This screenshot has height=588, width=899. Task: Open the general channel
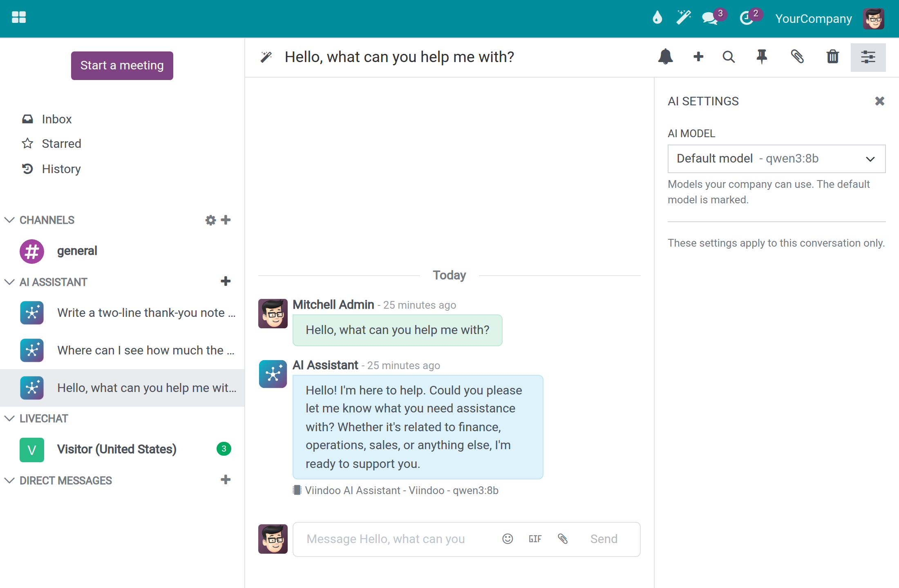122,251
